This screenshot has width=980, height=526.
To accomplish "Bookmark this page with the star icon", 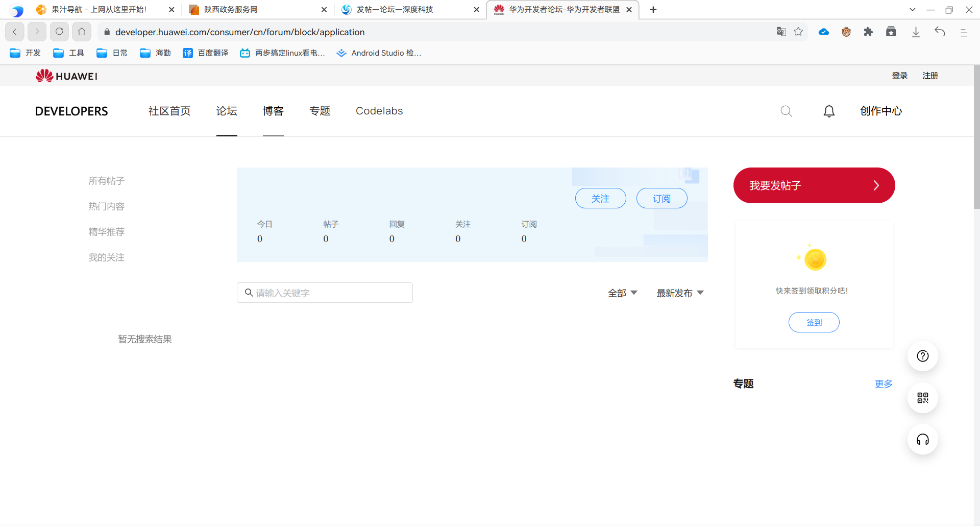I will tap(798, 32).
